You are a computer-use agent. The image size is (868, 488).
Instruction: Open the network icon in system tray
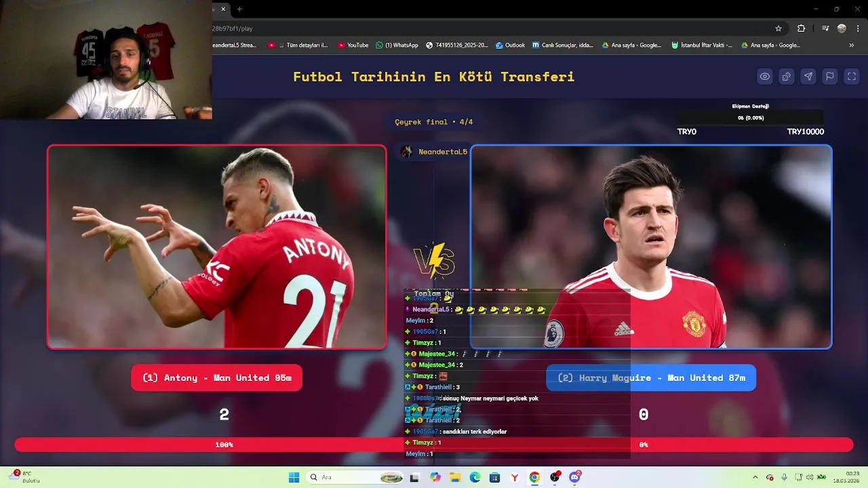pyautogui.click(x=799, y=477)
